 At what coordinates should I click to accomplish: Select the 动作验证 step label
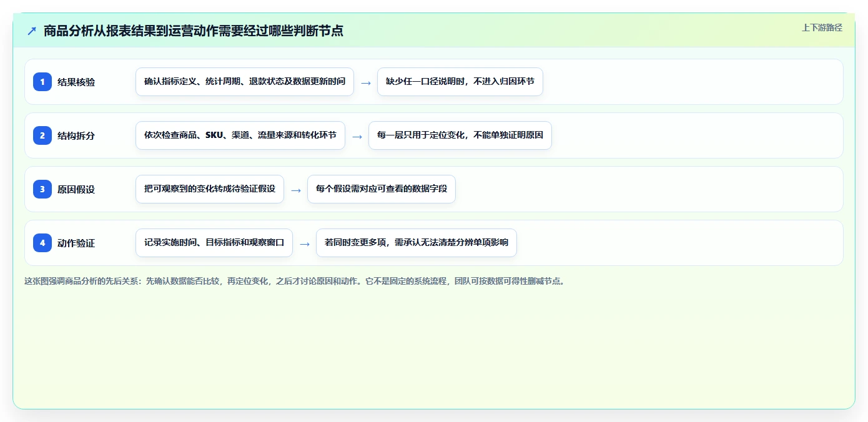click(76, 243)
